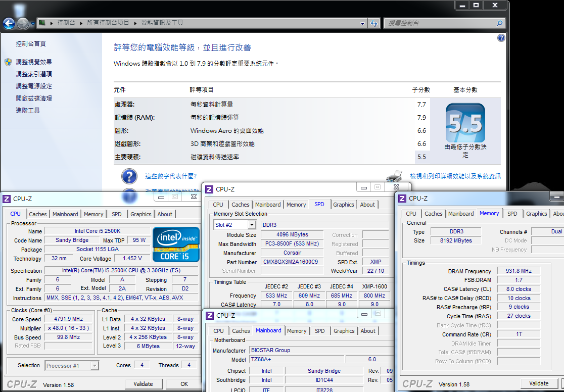Open the address bar history dropdown
Image resolution: width=564 pixels, height=392 pixels.
362,23
